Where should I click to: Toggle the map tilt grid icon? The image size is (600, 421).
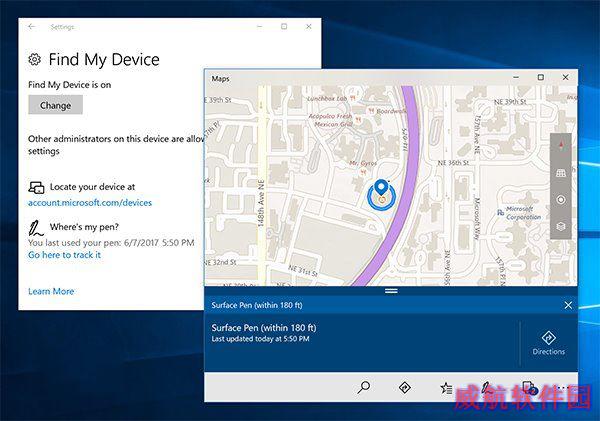click(561, 173)
